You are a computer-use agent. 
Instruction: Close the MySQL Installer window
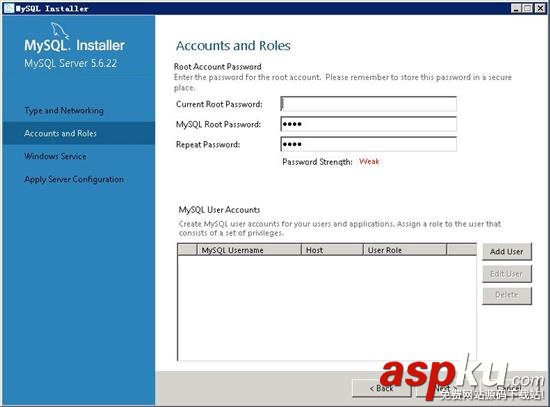click(x=540, y=8)
